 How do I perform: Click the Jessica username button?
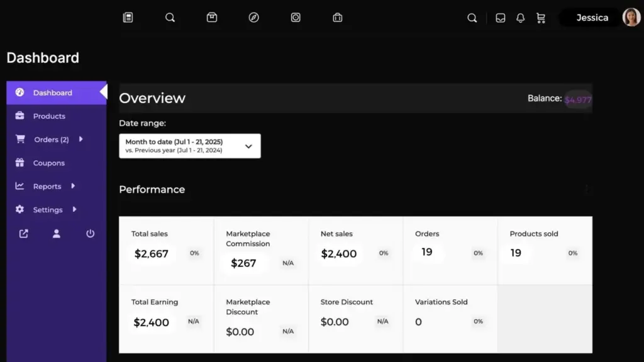pyautogui.click(x=592, y=18)
